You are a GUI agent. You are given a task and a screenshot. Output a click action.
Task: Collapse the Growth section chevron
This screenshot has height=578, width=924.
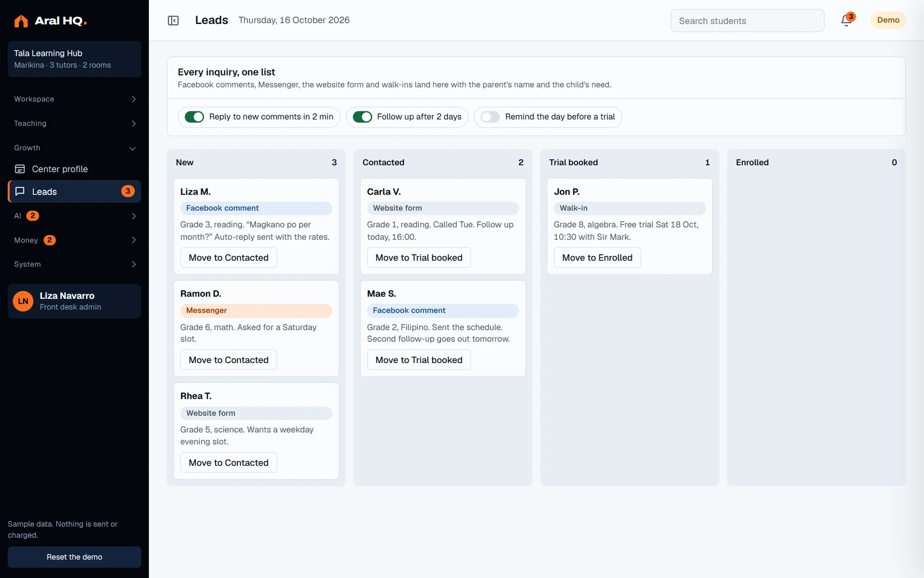coord(133,148)
